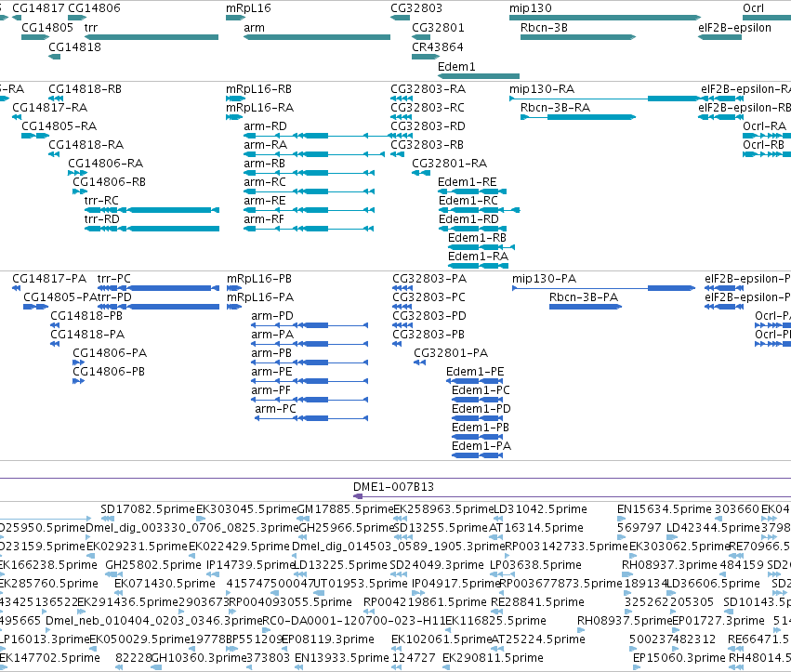Click the trr-RD transcript

pos(152,229)
